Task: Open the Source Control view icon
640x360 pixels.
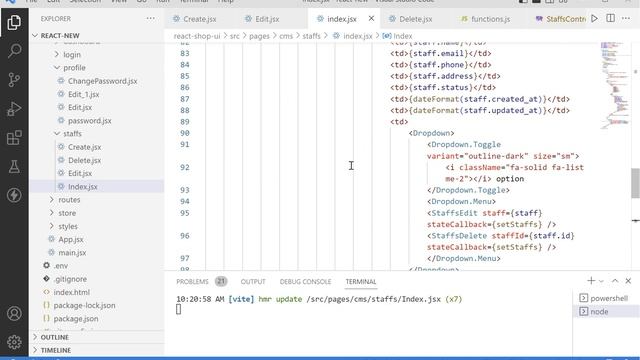Action: click(14, 80)
